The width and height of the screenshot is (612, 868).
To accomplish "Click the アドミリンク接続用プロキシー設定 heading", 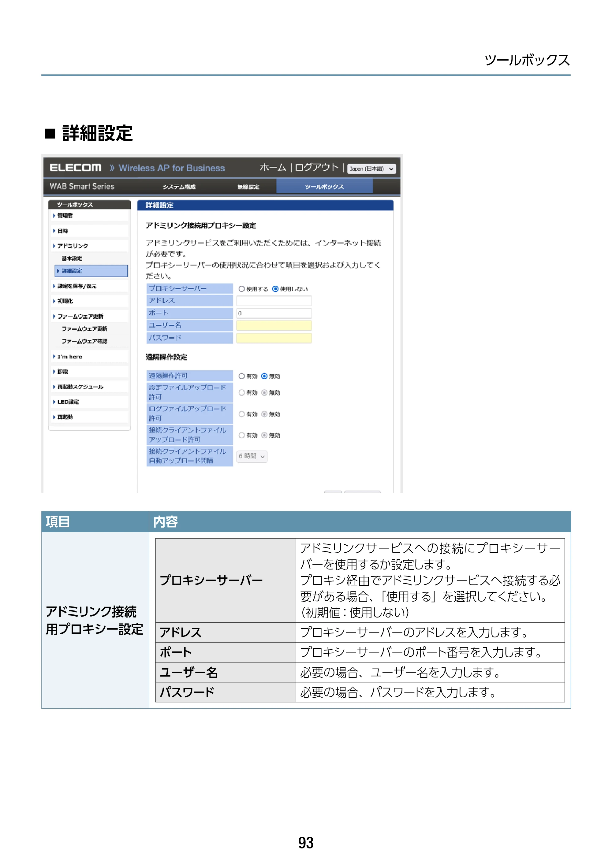I will pos(201,226).
